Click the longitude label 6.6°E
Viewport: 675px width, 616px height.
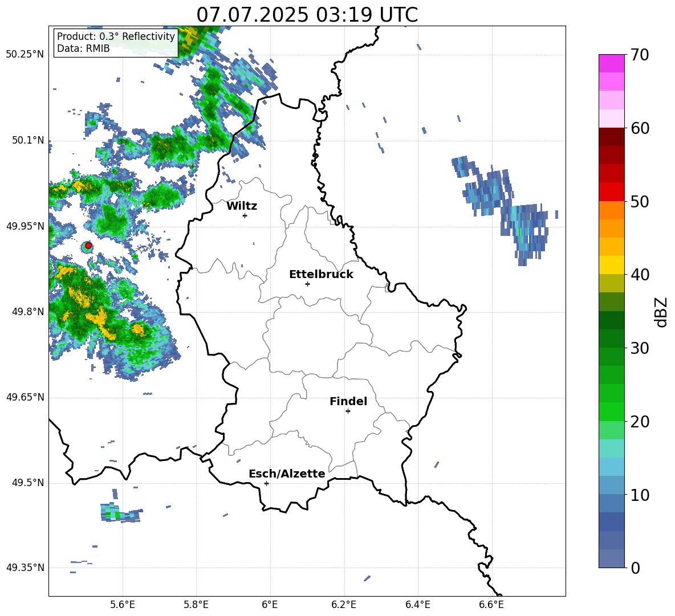tap(491, 605)
